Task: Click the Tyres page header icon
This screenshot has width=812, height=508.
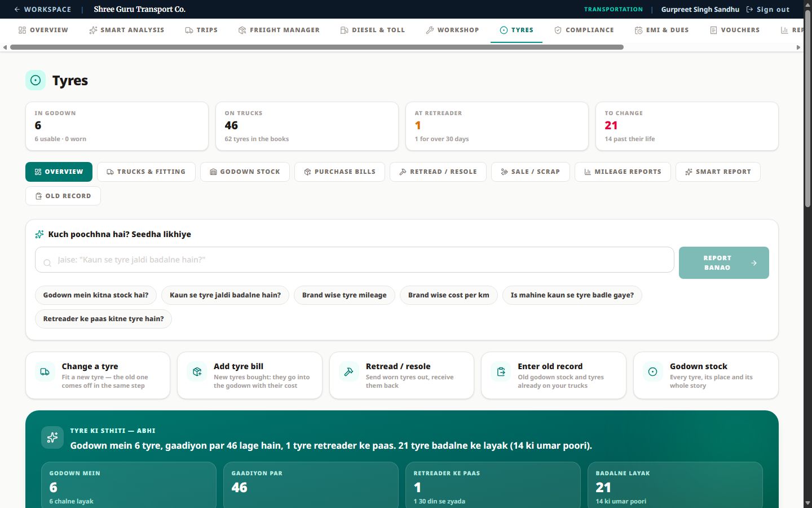Action: (x=36, y=80)
